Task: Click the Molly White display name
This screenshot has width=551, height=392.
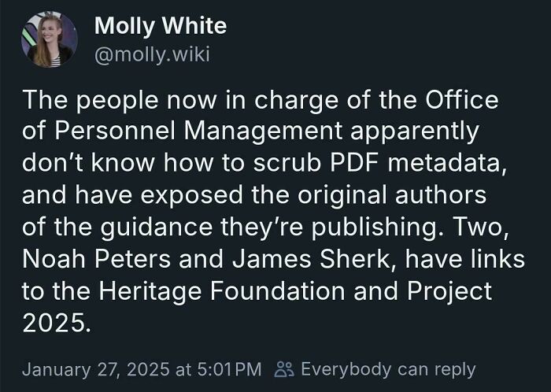Action: coord(161,26)
